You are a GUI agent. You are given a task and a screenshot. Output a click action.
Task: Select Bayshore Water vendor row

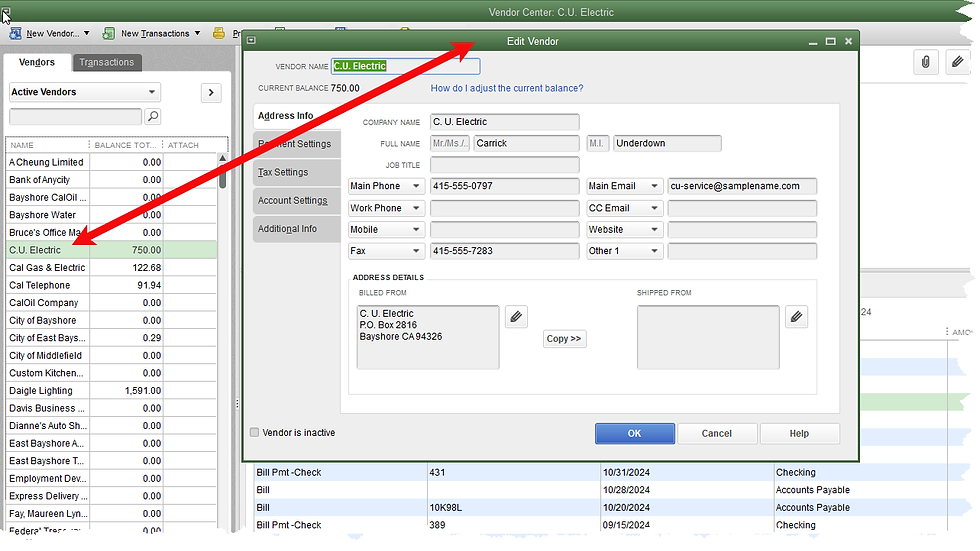(111, 215)
